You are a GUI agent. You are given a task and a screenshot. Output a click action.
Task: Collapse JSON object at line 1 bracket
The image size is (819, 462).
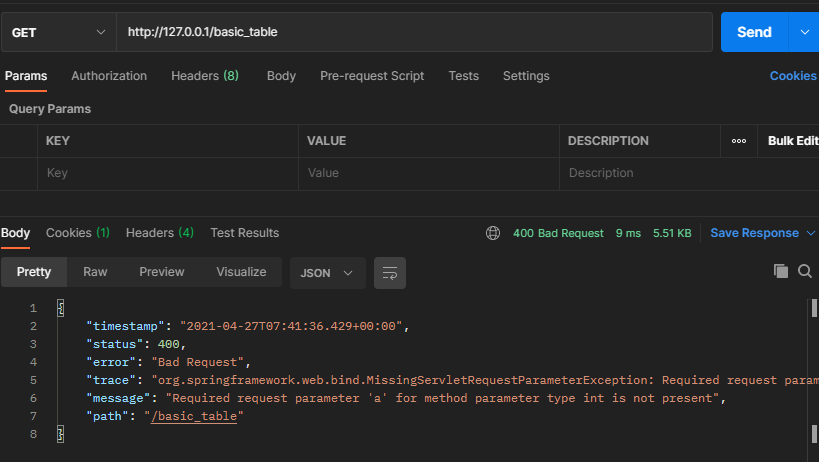point(61,308)
